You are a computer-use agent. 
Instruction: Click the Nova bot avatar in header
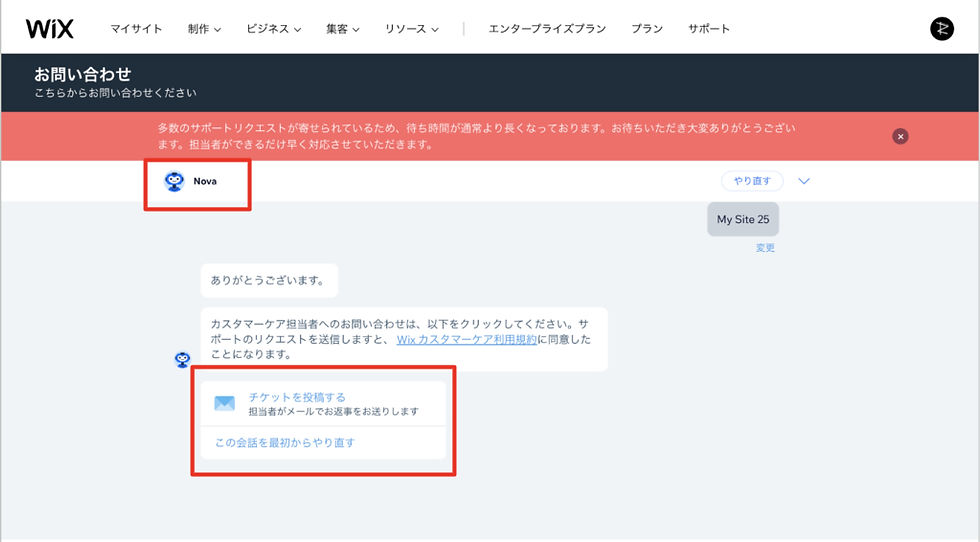[174, 181]
